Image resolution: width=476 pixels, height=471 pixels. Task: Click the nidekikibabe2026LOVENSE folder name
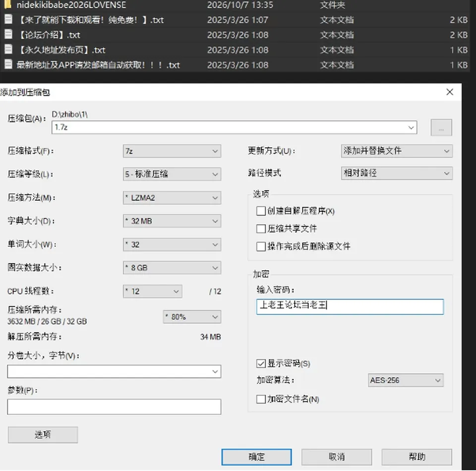71,4
